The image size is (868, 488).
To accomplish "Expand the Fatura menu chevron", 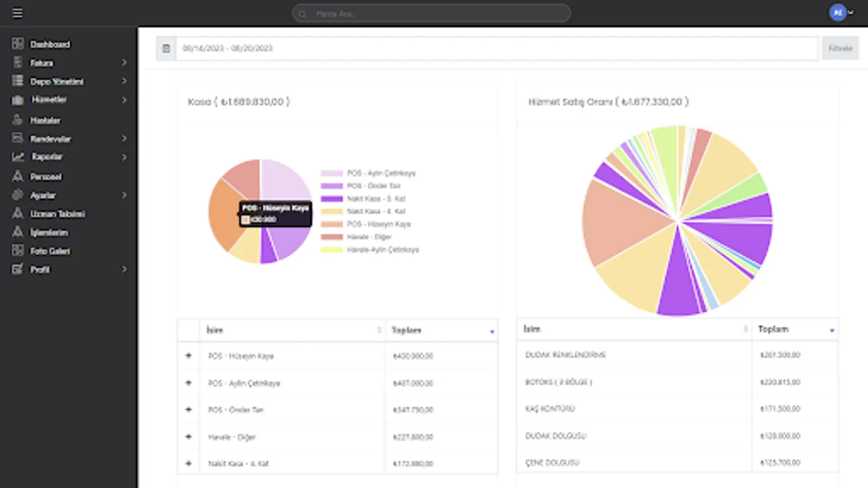I will [x=124, y=63].
